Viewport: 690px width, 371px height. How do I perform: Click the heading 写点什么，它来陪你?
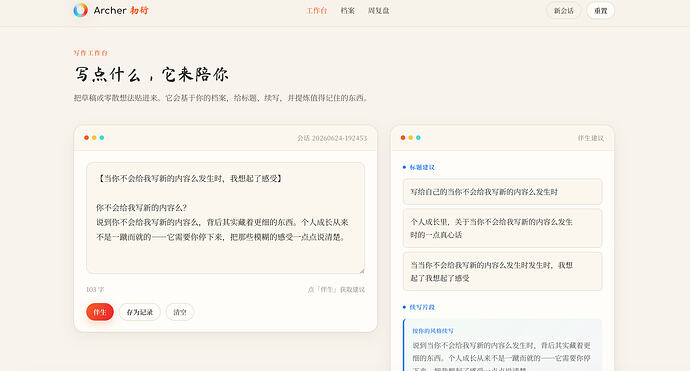(151, 74)
